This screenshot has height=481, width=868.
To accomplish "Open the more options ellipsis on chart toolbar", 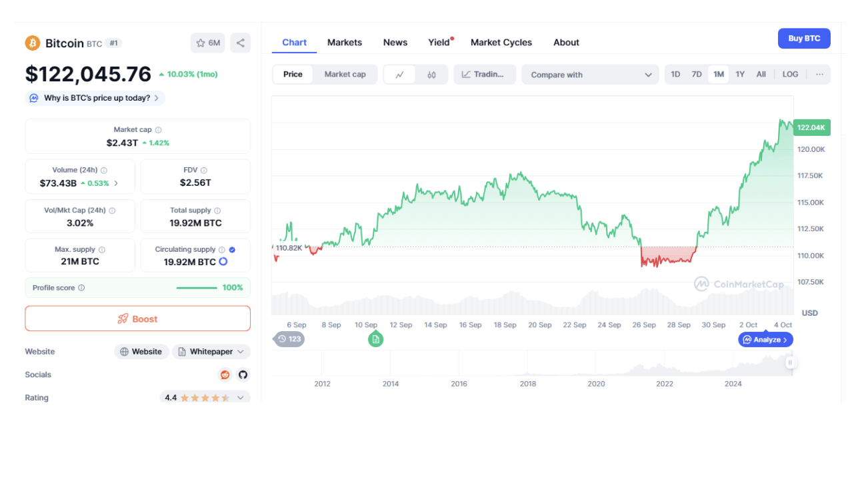I will coord(819,75).
